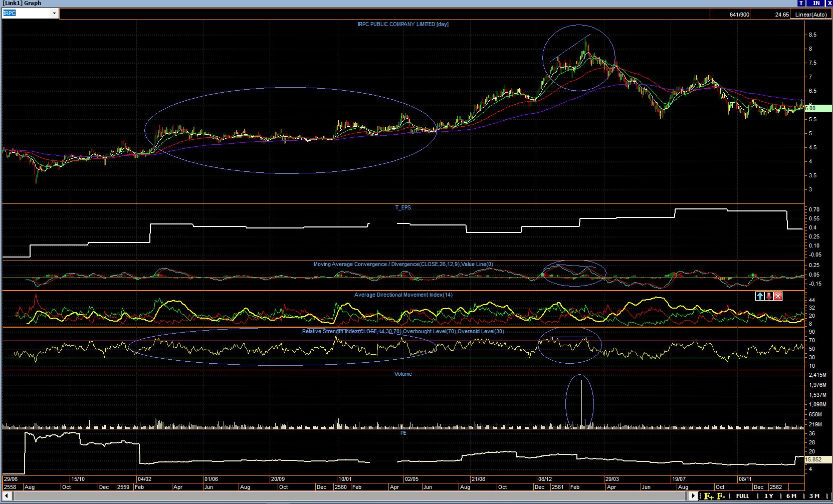Click the Relative Strength Index panel title
This screenshot has width=833, height=504.
[x=403, y=332]
